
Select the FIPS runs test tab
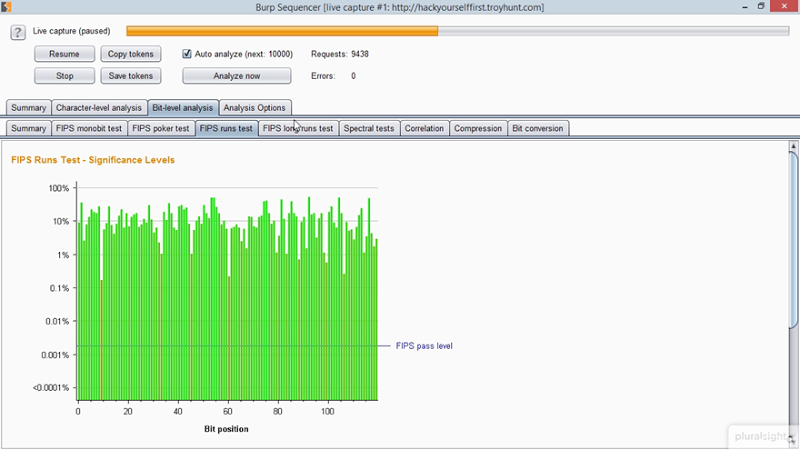point(226,128)
